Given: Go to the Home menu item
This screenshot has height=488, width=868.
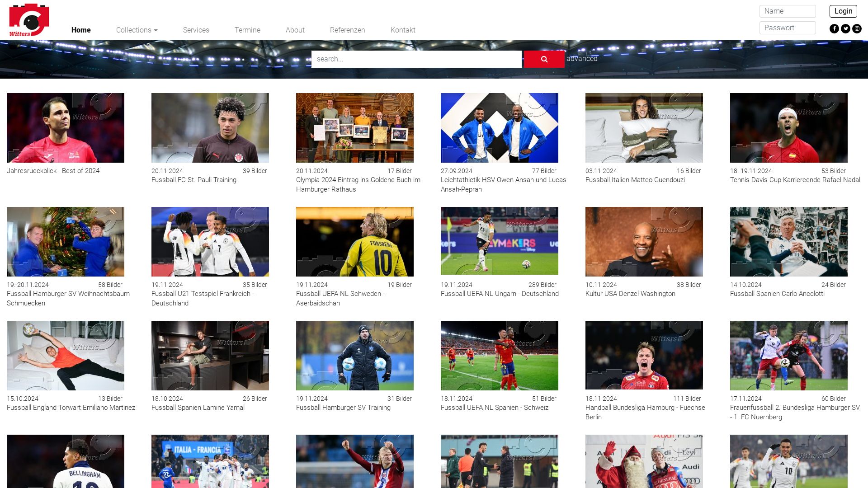Looking at the screenshot, I should pyautogui.click(x=81, y=30).
